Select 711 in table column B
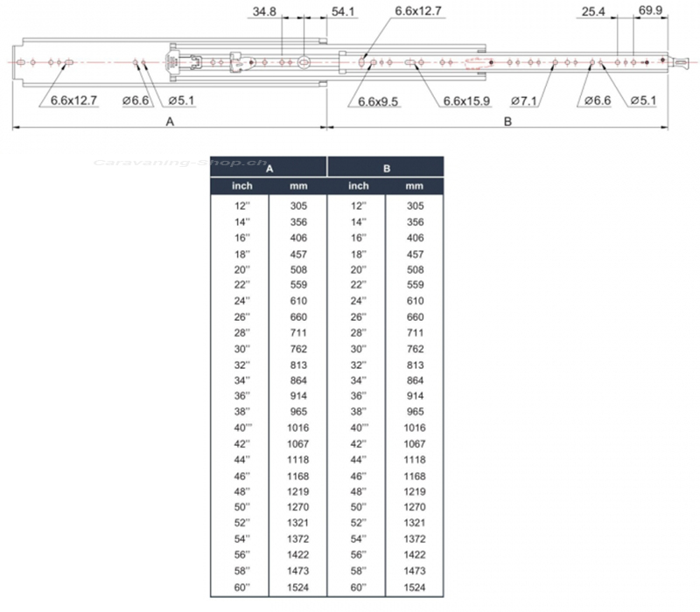This screenshot has height=612, width=700. 415,333
